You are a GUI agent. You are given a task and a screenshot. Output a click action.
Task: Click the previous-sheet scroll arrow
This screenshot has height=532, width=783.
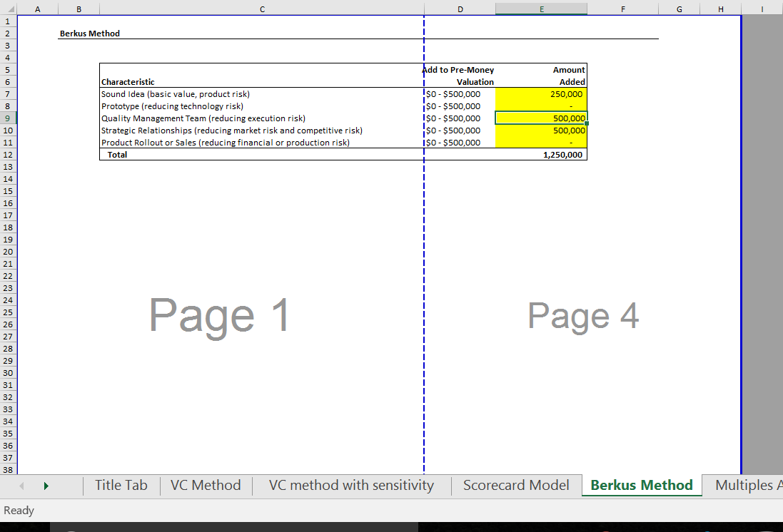coord(21,486)
